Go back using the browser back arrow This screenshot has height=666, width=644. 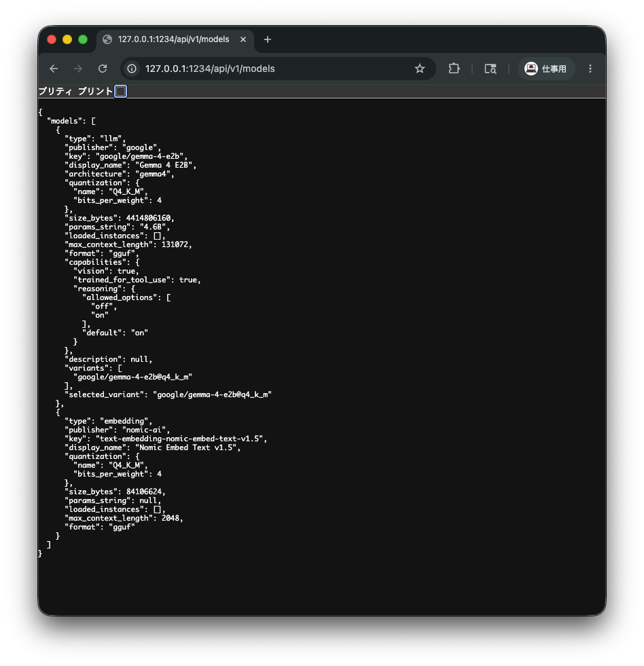coord(54,69)
